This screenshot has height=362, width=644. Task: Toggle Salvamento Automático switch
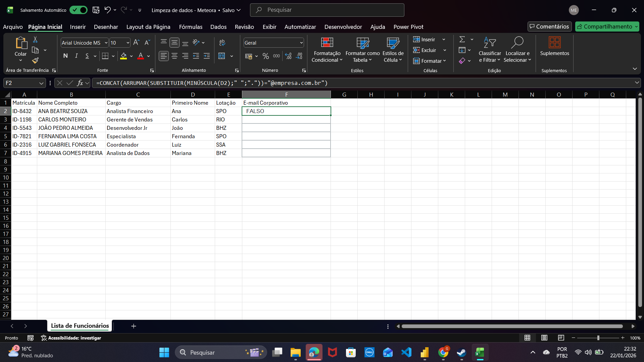[x=78, y=10]
